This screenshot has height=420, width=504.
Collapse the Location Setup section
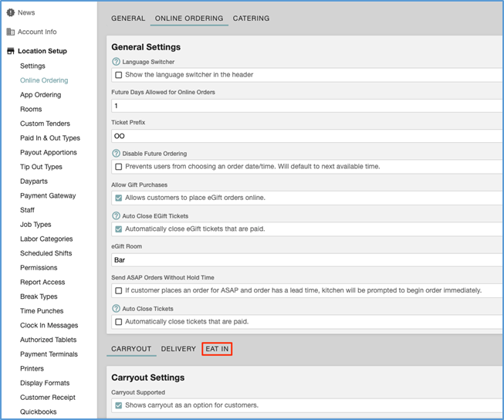pos(42,51)
